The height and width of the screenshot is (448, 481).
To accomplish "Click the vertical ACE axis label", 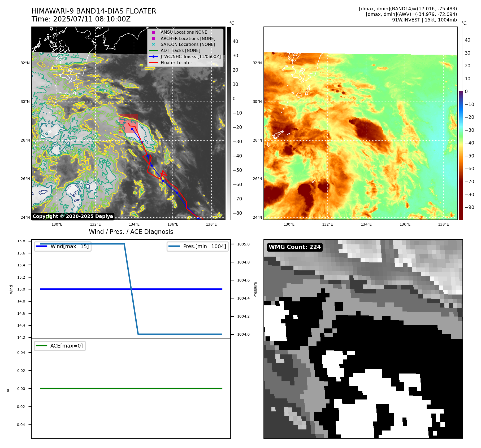I will pos(8,389).
